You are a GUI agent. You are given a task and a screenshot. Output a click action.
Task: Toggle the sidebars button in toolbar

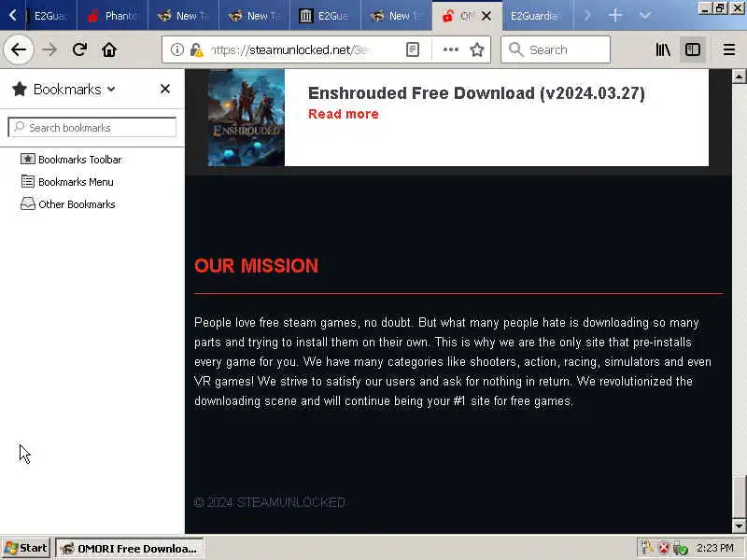pyautogui.click(x=693, y=49)
